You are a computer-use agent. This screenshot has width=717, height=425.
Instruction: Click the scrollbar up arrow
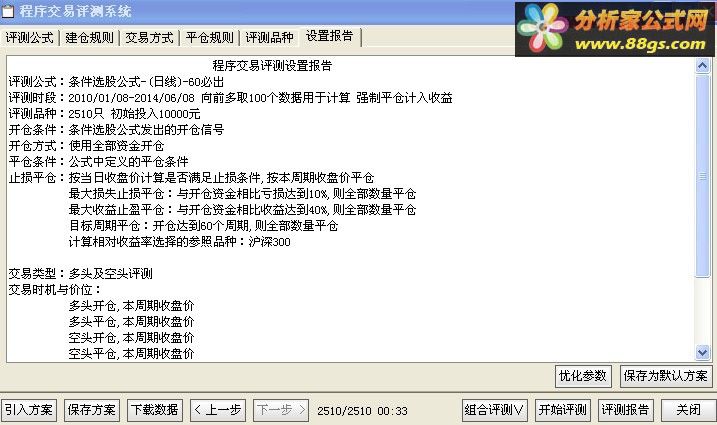click(x=702, y=66)
